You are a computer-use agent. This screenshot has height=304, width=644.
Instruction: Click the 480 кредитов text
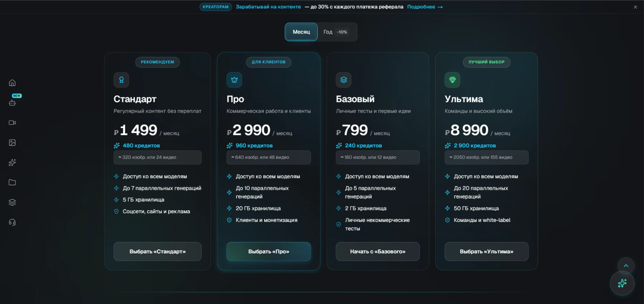coord(141,146)
